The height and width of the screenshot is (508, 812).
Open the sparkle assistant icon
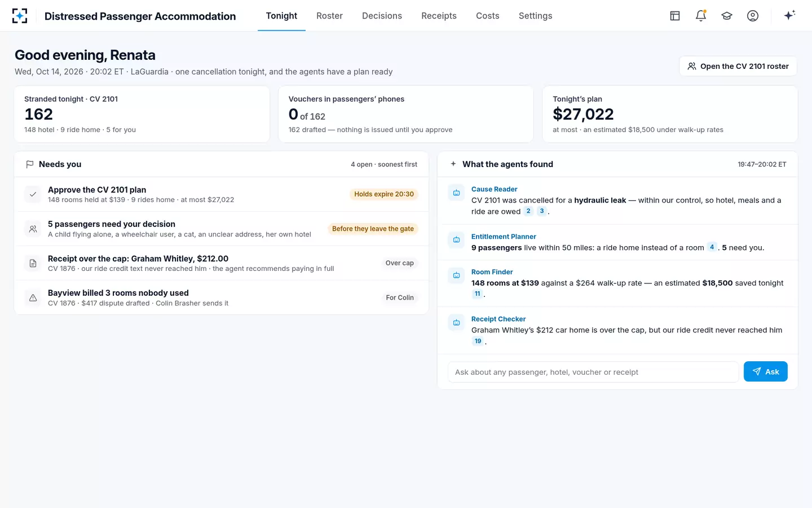(789, 15)
